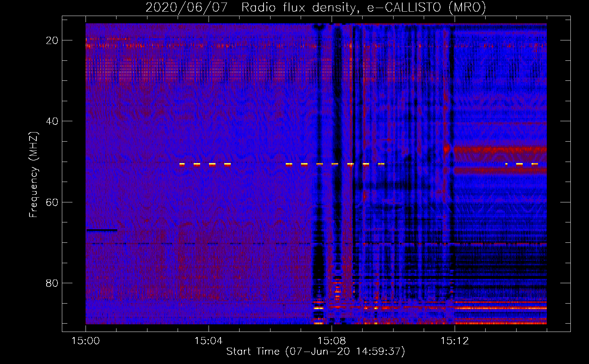Screen dimensions: 589x364
Task: Click the '15:00' time tick label
Action: [x=86, y=341]
